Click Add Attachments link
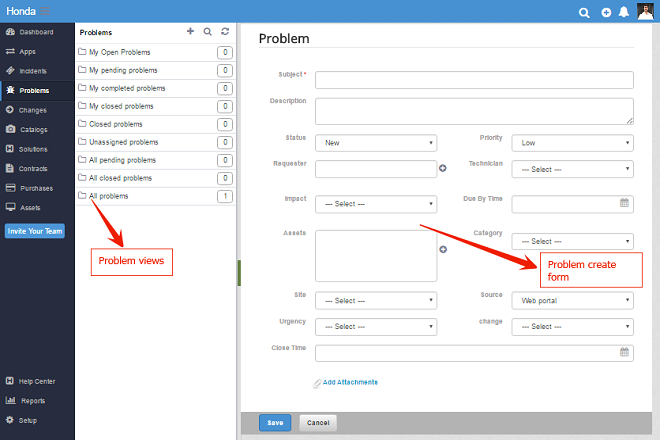This screenshot has width=660, height=440. click(350, 382)
